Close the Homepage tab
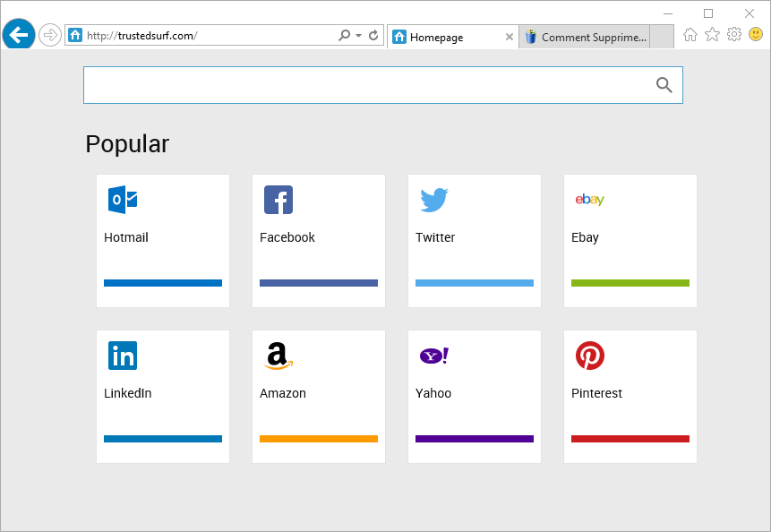 (510, 37)
